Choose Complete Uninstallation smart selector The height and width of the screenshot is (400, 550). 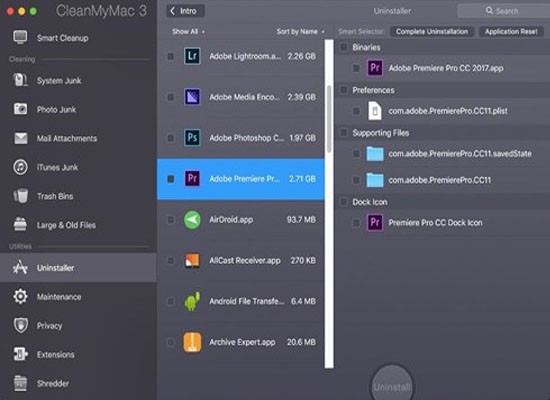pos(432,32)
